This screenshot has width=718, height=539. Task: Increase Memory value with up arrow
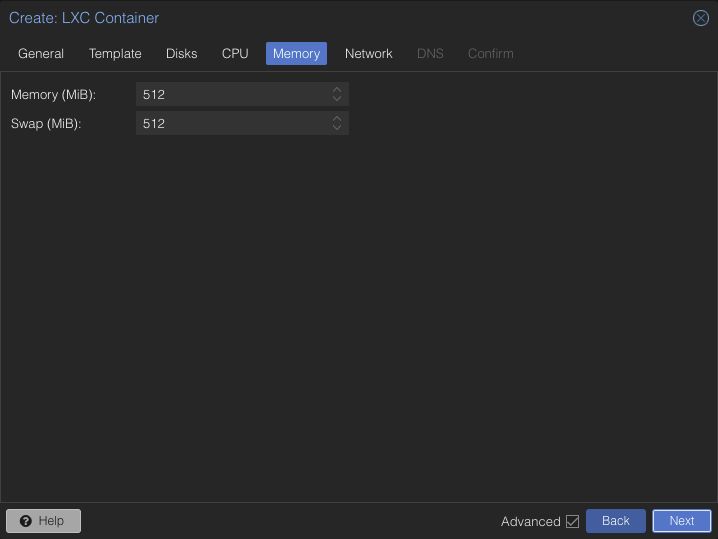point(337,89)
